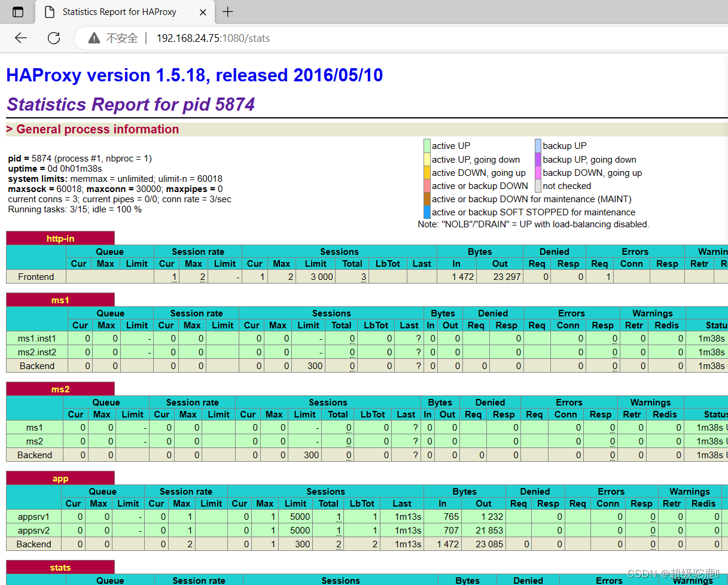
Task: Click the NOLB/DRAIN note text
Action: coord(533,224)
